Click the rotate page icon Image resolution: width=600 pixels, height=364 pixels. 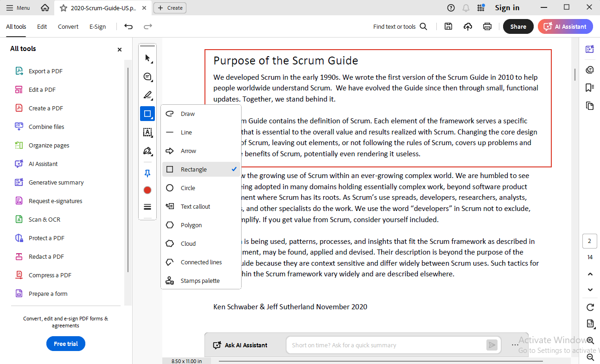coord(590,307)
